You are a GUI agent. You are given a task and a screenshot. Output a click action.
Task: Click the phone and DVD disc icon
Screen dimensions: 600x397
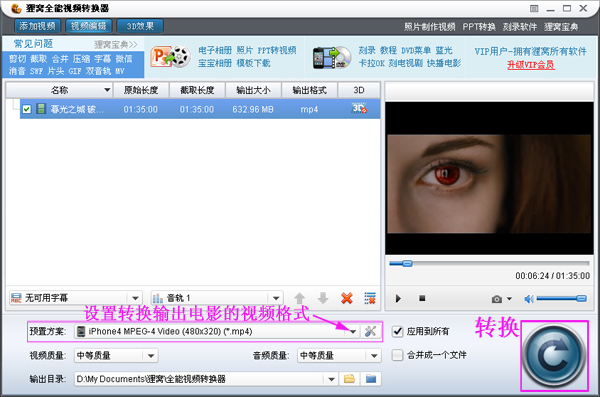click(332, 58)
